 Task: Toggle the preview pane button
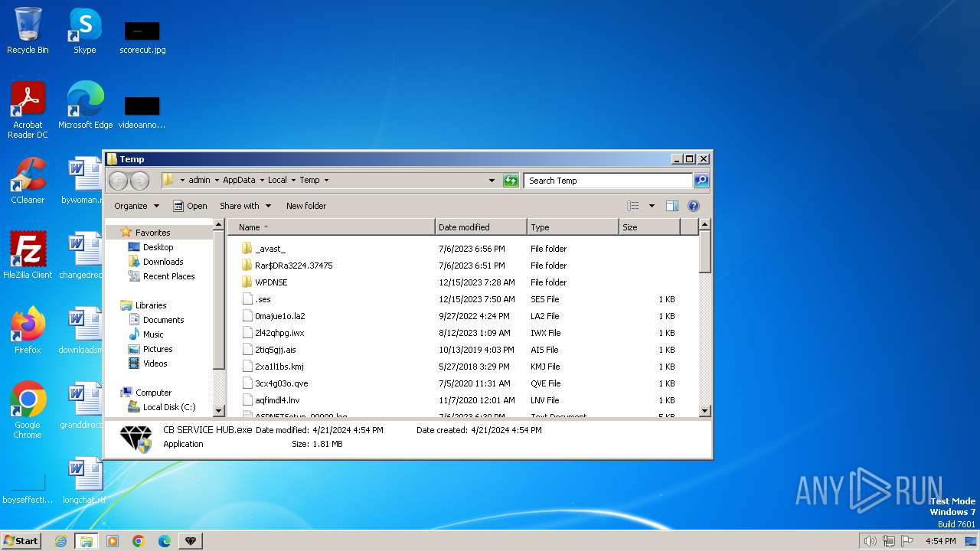(x=671, y=206)
